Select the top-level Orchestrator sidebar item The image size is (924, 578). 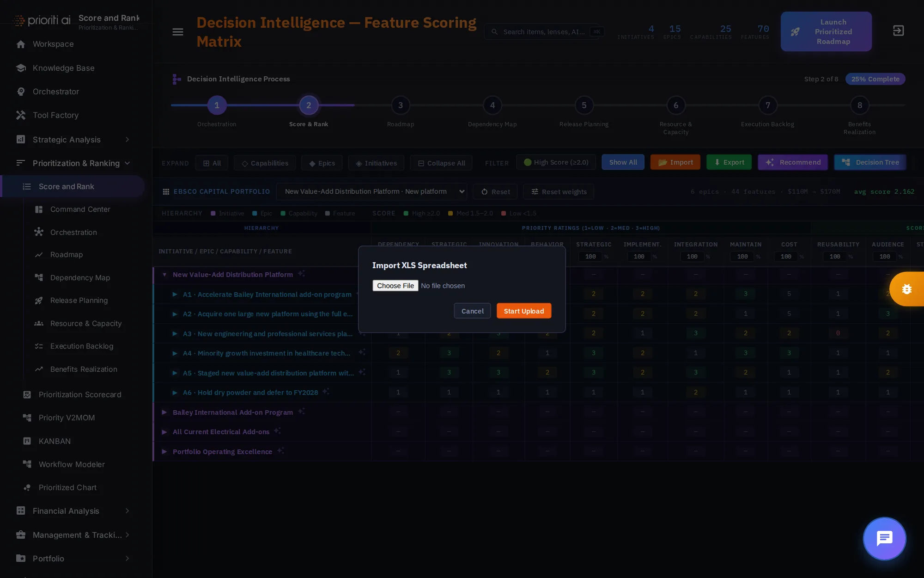[x=55, y=92]
